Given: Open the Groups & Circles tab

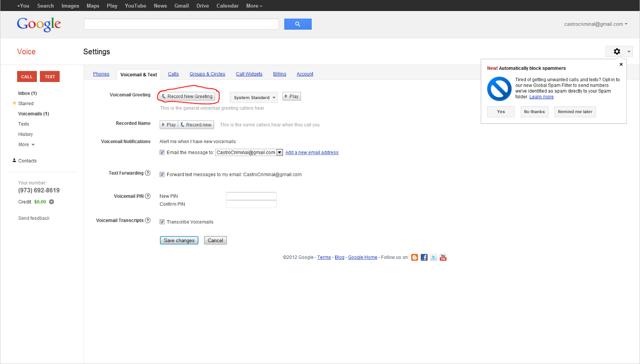Looking at the screenshot, I should [207, 74].
